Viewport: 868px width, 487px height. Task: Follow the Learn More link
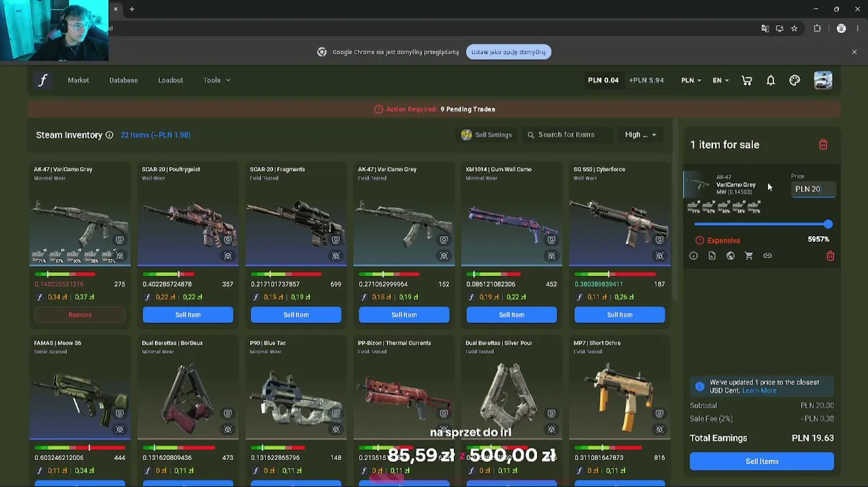[759, 391]
